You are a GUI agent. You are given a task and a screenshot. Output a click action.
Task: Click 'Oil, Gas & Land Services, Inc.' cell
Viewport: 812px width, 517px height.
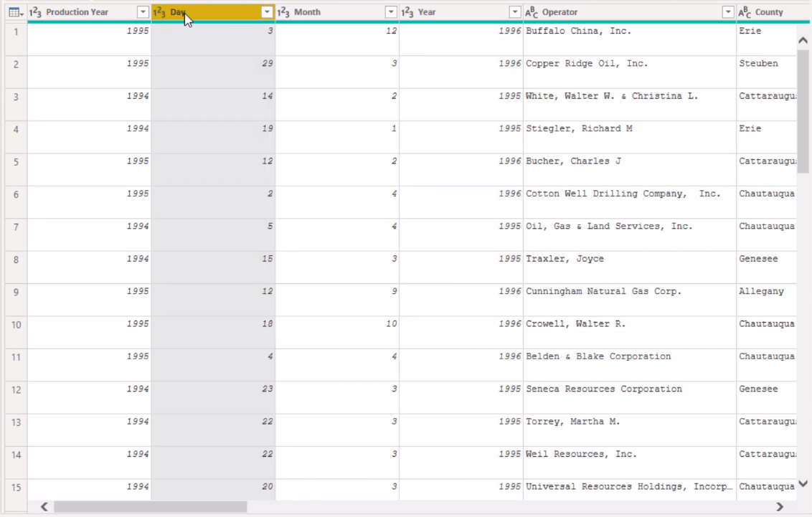(x=630, y=235)
